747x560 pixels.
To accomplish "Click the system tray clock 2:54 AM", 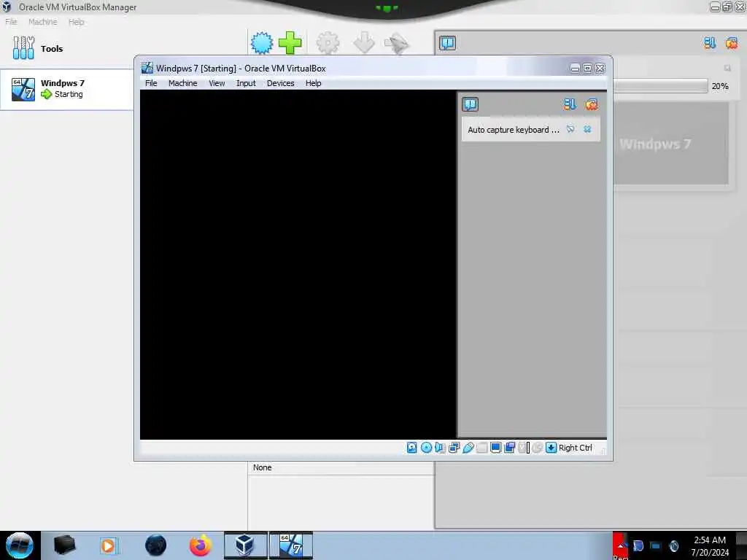I will [x=710, y=540].
